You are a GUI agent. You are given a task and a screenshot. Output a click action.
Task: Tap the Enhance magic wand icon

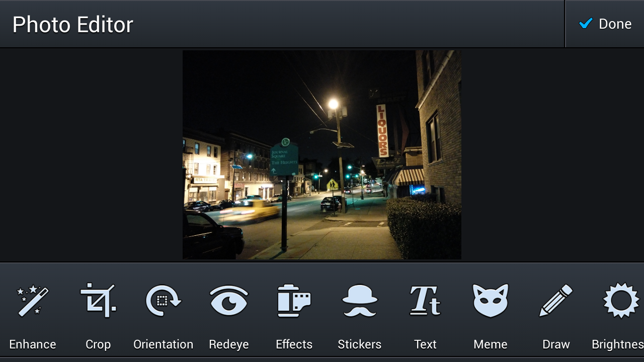point(33,301)
